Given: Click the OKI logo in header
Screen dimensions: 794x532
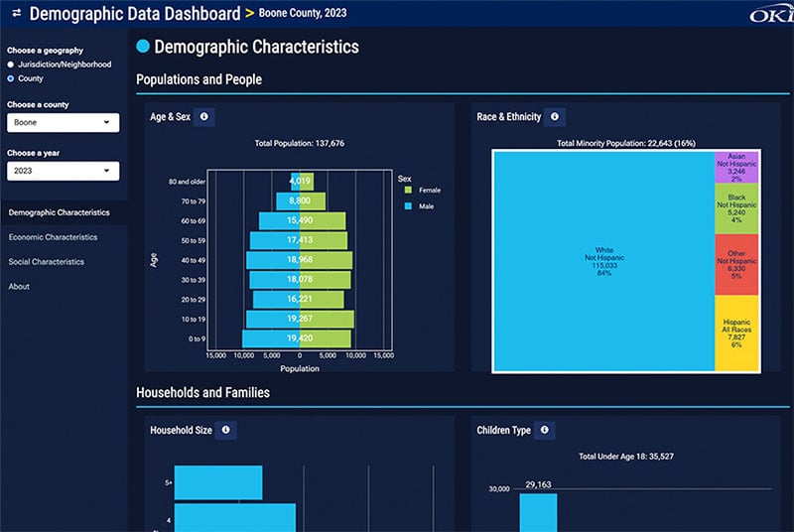Looking at the screenshot, I should (771, 14).
